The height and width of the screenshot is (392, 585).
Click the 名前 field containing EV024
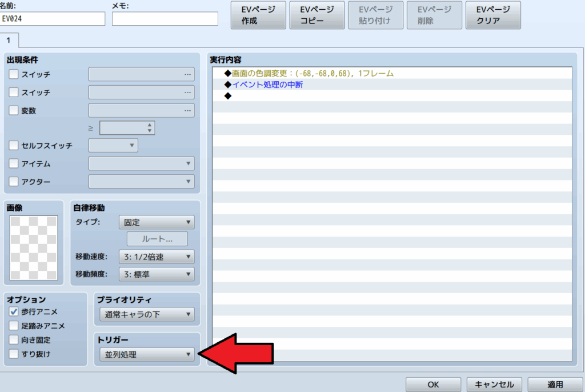click(x=52, y=19)
